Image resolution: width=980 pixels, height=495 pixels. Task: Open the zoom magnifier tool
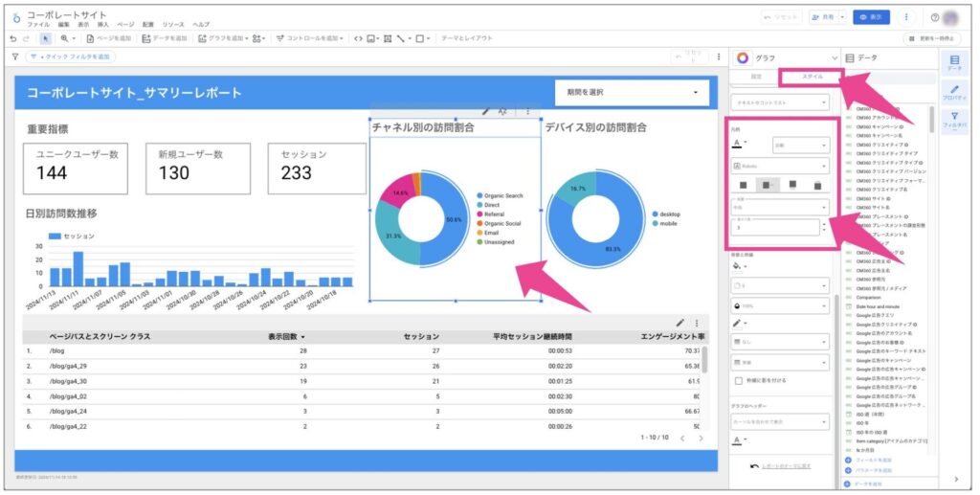pyautogui.click(x=64, y=38)
